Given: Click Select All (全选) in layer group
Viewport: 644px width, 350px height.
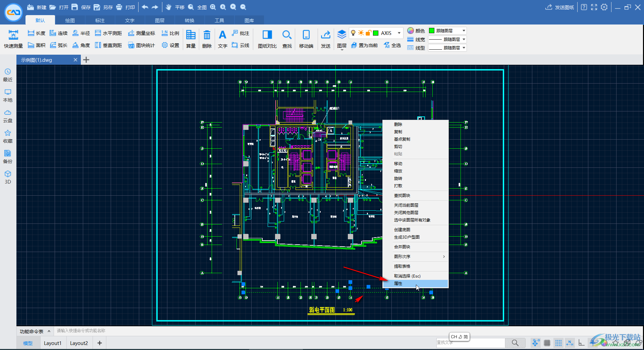Looking at the screenshot, I should coord(392,45).
